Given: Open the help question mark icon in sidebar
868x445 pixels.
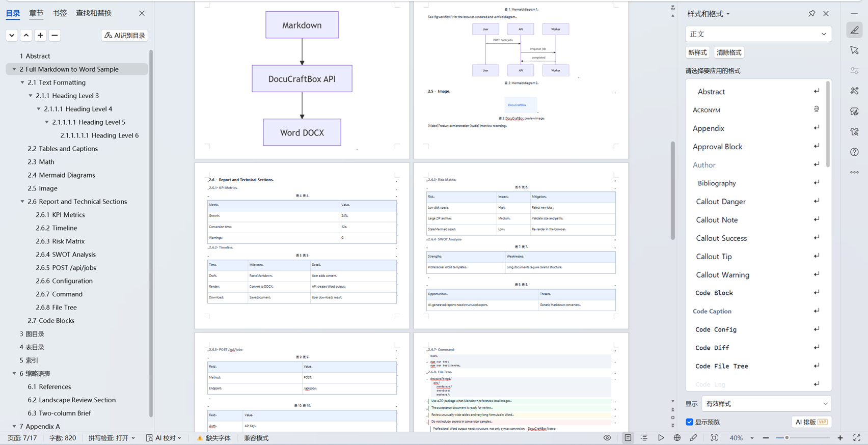Looking at the screenshot, I should pyautogui.click(x=855, y=152).
